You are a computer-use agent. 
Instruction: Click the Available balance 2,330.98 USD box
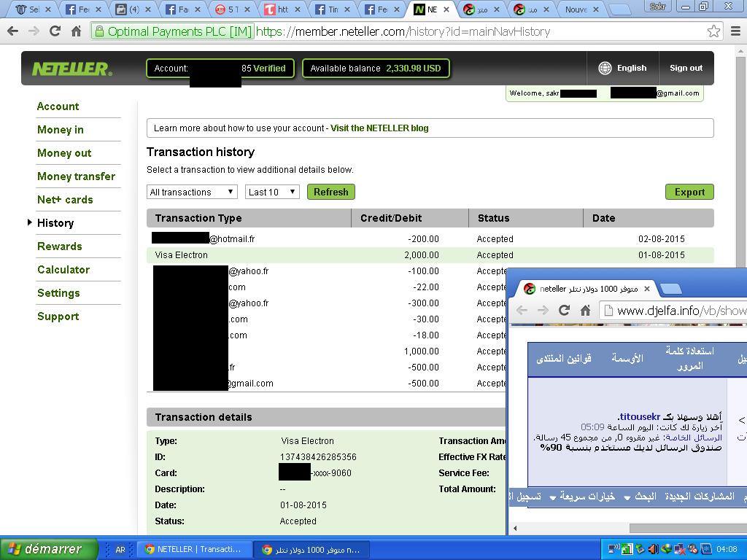tap(376, 69)
